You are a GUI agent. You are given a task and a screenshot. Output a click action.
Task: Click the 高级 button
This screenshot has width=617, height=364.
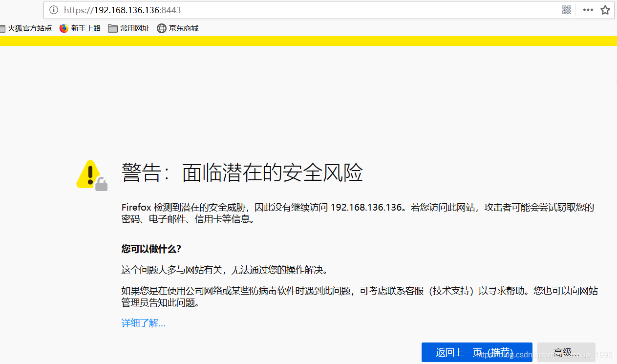(566, 351)
